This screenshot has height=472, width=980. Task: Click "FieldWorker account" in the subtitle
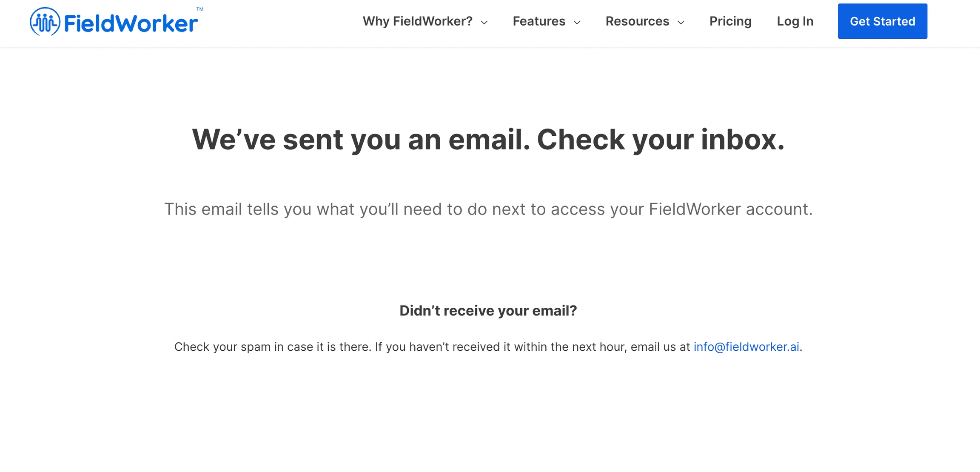tap(730, 209)
